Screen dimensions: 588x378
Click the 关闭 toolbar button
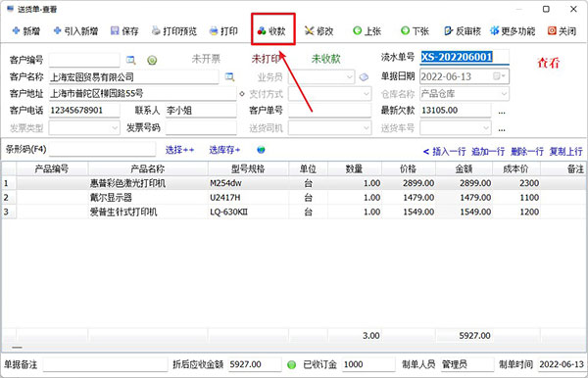coord(562,31)
